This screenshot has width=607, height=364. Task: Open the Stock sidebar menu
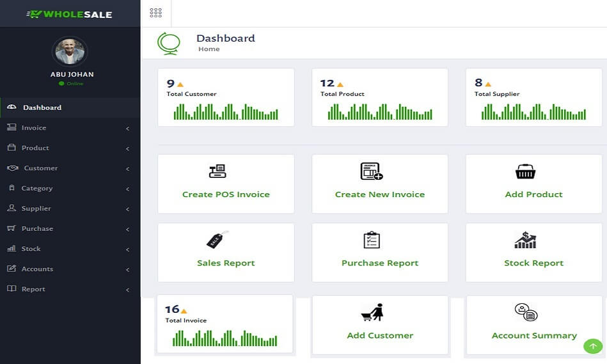click(x=70, y=248)
